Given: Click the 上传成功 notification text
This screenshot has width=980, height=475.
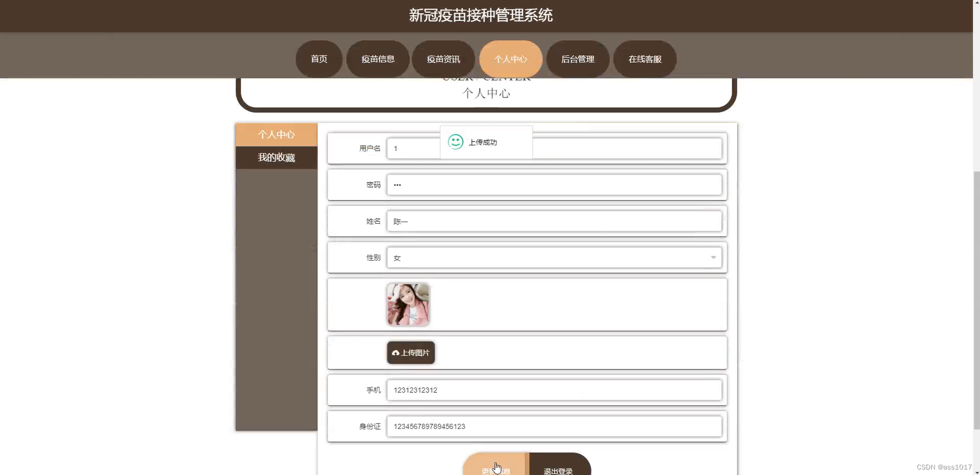Looking at the screenshot, I should pos(482,142).
